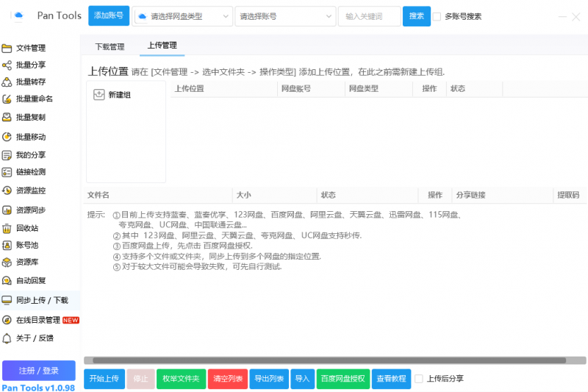The height and width of the screenshot is (392, 588).
Task: Click Pan Tools cloud logo icon
Action: (18, 15)
